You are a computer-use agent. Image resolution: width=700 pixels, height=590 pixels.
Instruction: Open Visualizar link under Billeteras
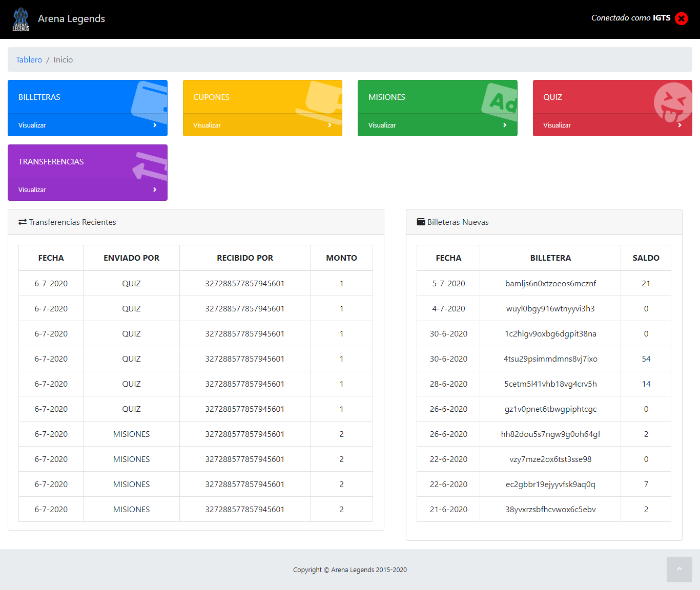coord(32,125)
